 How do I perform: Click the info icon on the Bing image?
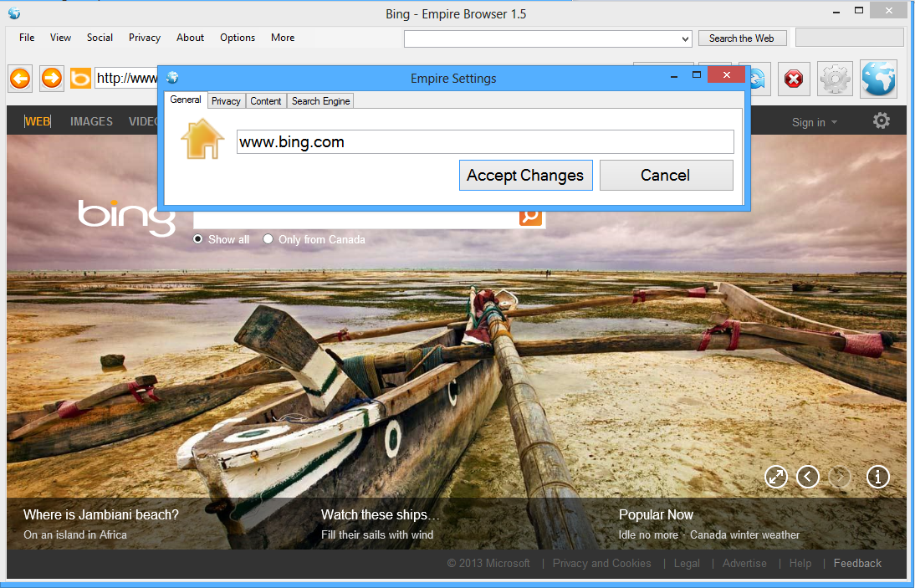[877, 476]
